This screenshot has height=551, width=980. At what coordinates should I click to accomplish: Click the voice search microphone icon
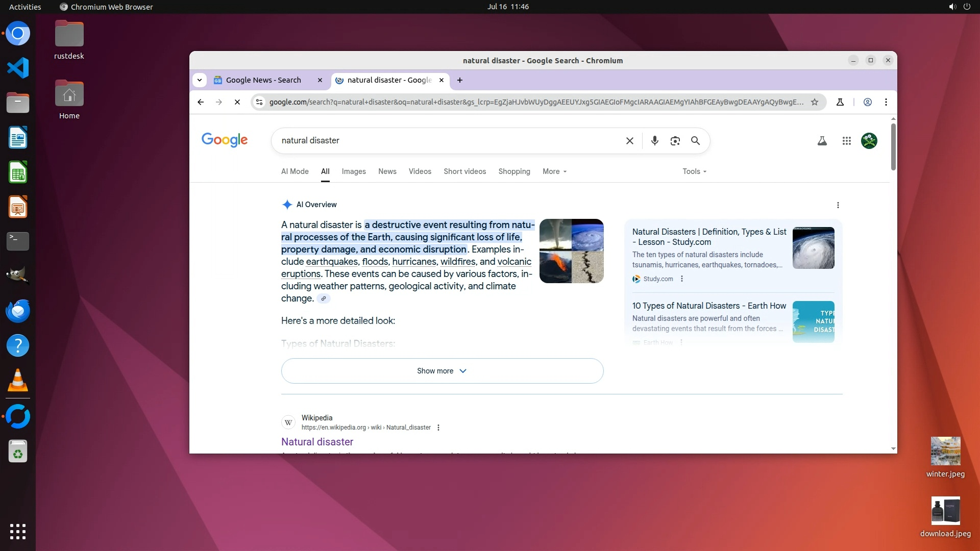(654, 141)
